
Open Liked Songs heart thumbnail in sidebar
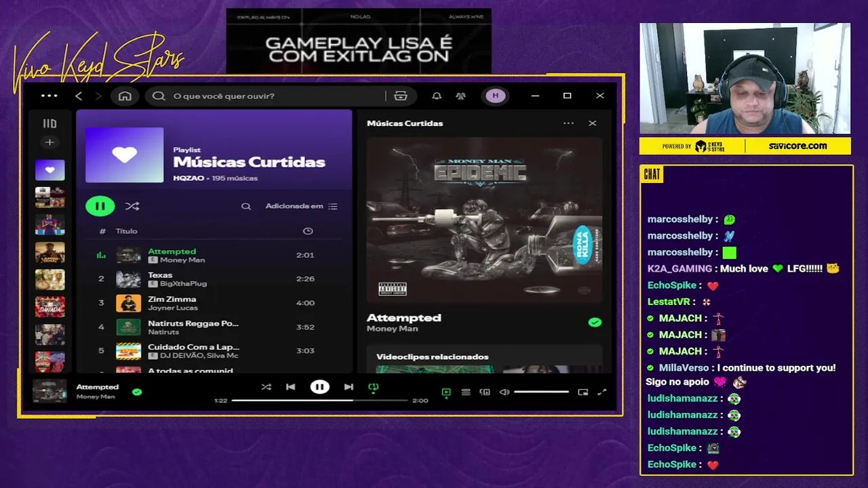click(50, 170)
